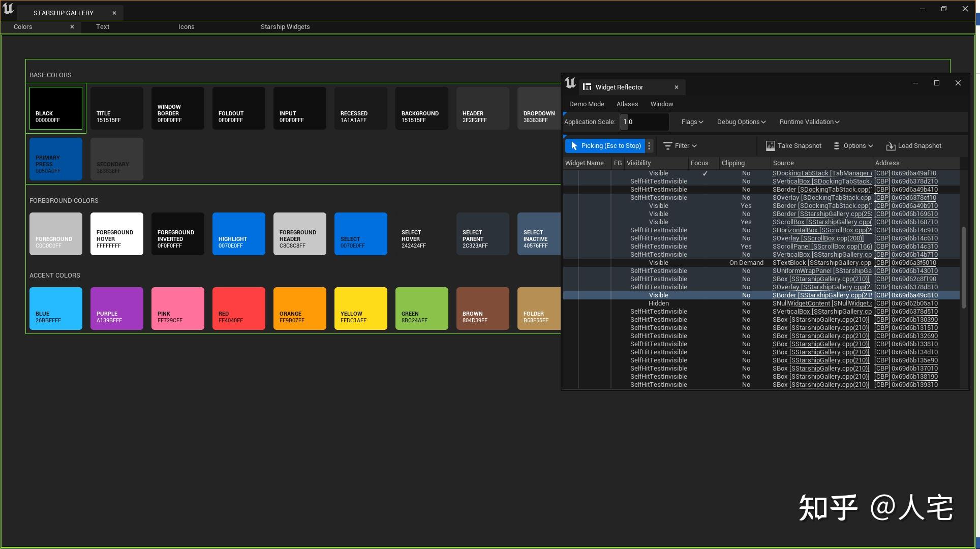Open the Demo Mode menu
The height and width of the screenshot is (549, 980).
(586, 104)
